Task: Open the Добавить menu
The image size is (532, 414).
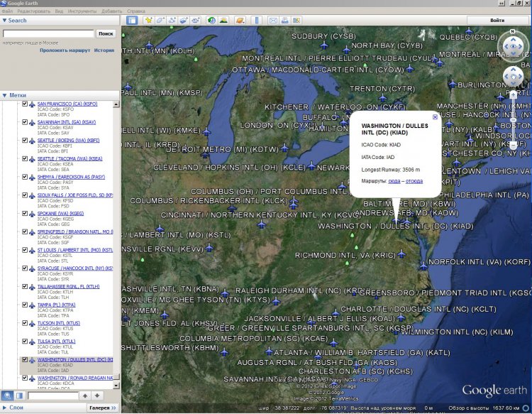Action: point(111,11)
